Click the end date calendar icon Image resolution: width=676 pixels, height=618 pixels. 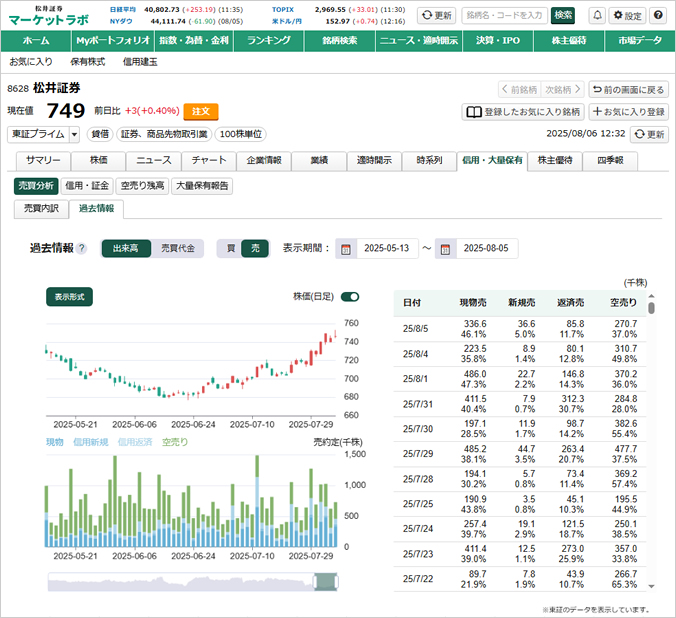pyautogui.click(x=445, y=249)
